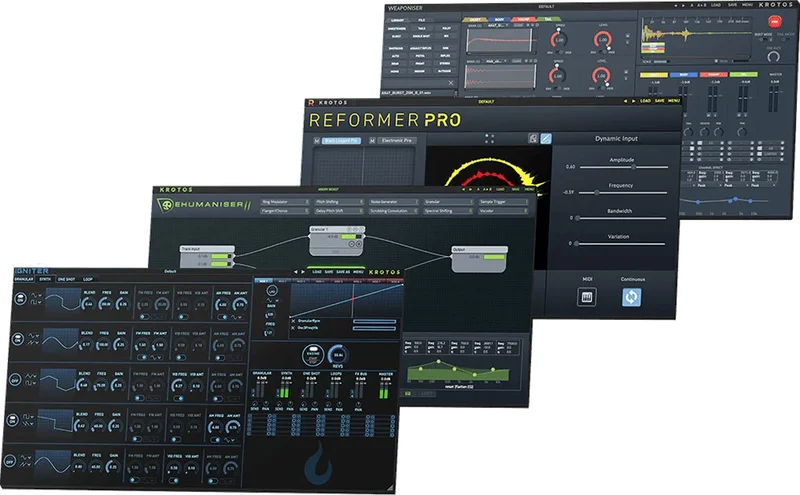Select the blue BODY tab in Weaponiser
Viewport: 800px width, 495px height.
pos(499,19)
